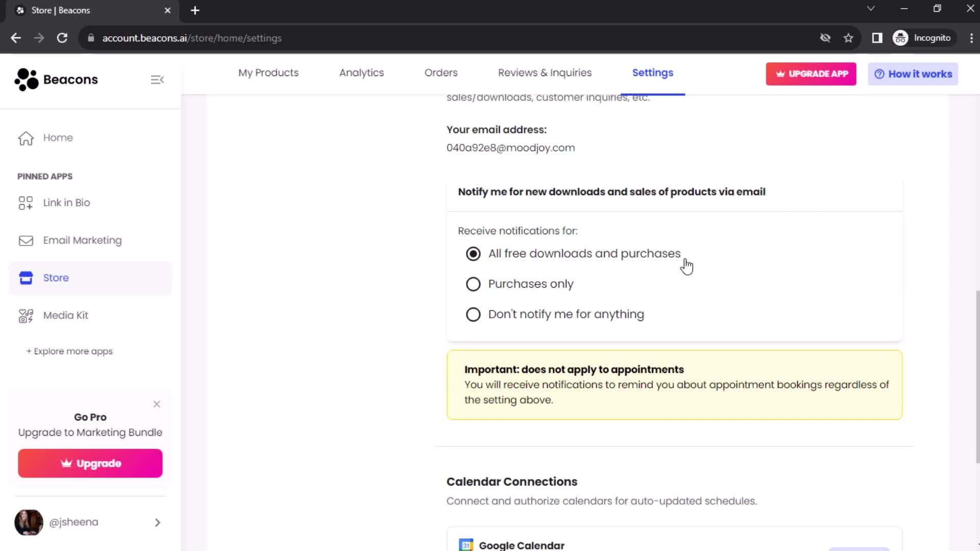Click the pink Upgrade button

tap(90, 463)
